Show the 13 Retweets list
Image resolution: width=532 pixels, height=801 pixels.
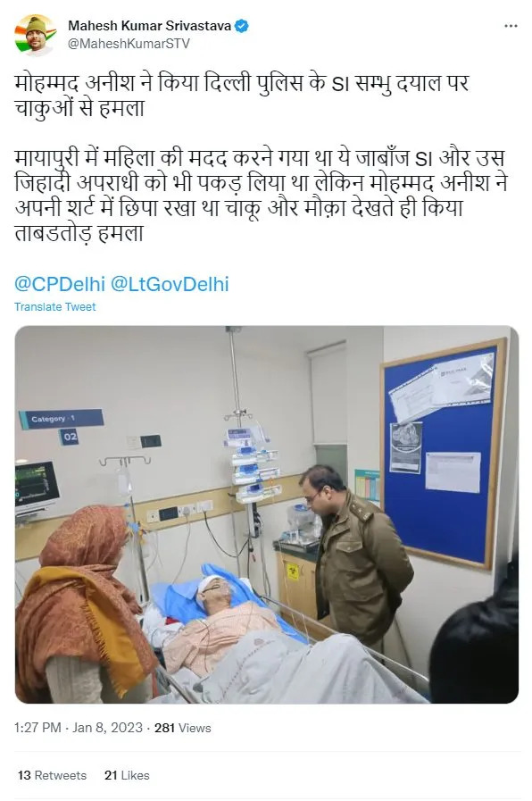(52, 775)
